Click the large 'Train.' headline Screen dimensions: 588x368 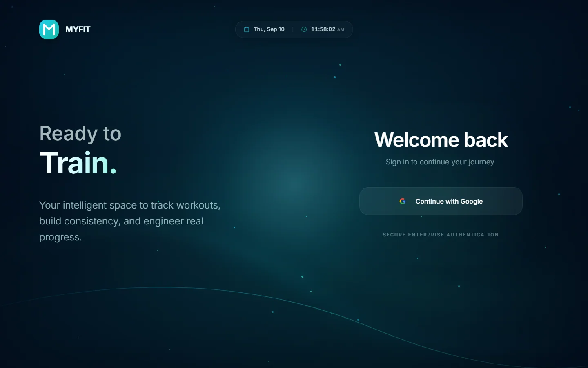coord(78,163)
